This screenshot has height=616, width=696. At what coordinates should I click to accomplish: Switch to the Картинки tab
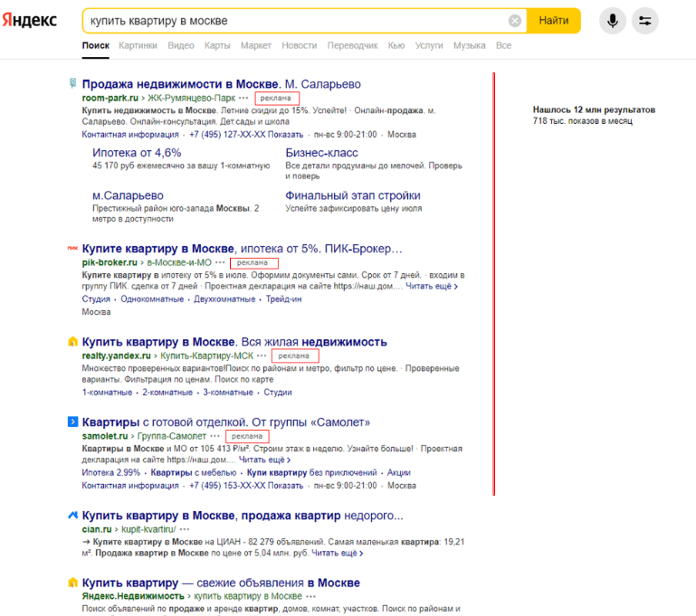tap(138, 45)
